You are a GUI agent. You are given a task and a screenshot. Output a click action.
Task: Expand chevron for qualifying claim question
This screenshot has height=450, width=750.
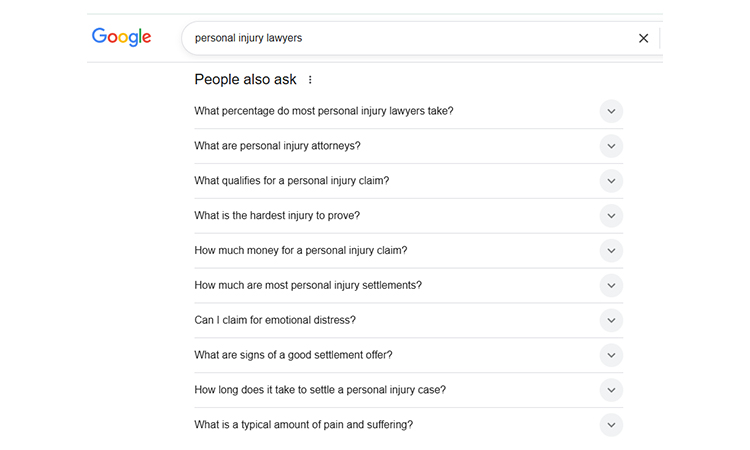611,181
